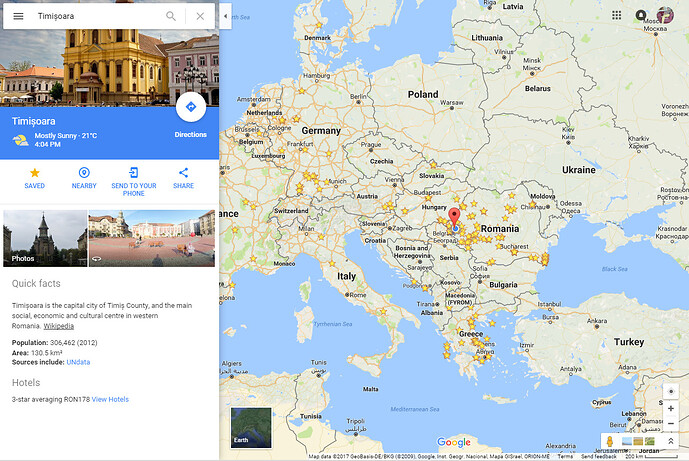
Task: Click View Hotels link
Action: 110,399
